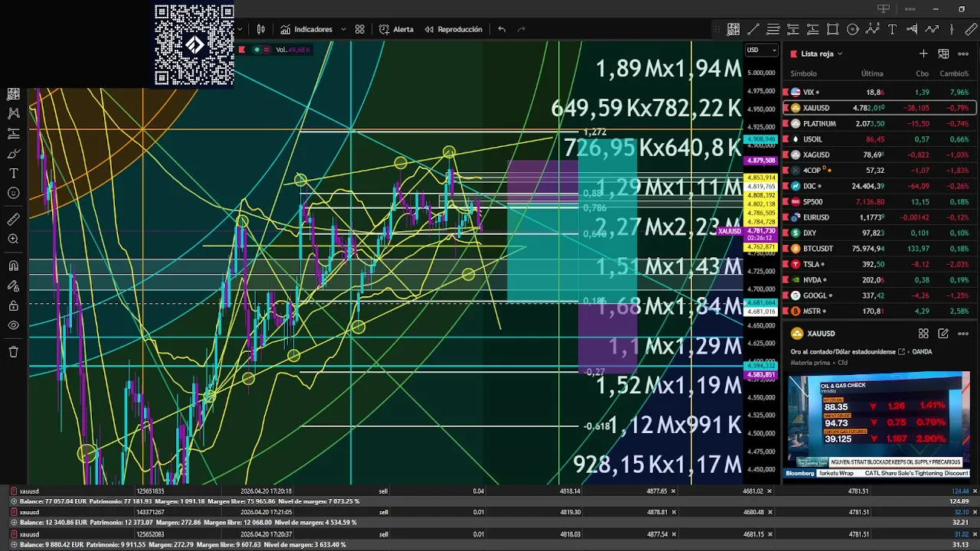
Task: Select the Text tool in left sidebar
Action: pos(13,173)
